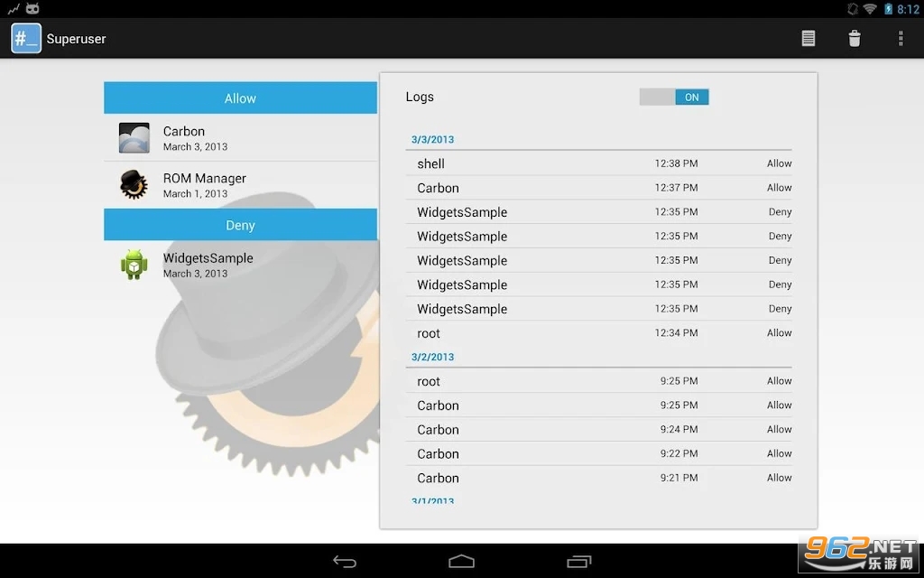Viewport: 924px width, 578px height.
Task: Open the graph notification in status bar
Action: point(13,9)
